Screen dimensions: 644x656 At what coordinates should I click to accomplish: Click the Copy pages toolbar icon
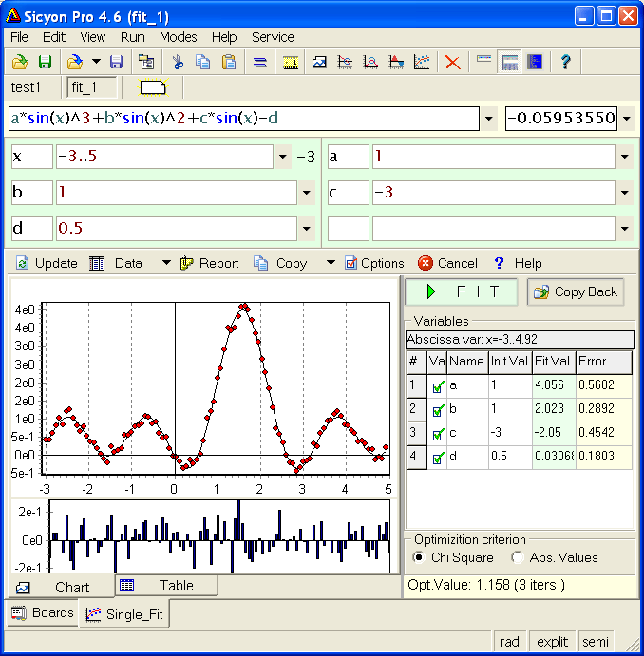pos(202,63)
